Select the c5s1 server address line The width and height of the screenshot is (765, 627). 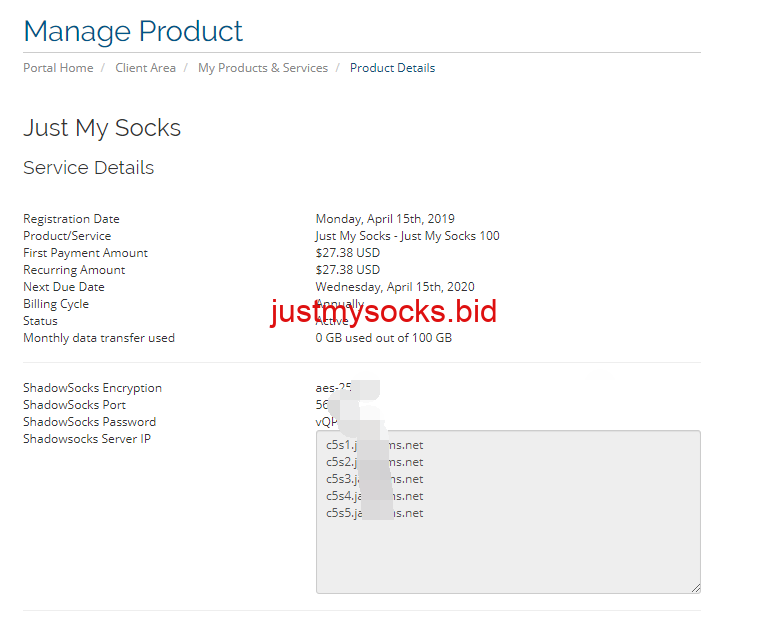pyautogui.click(x=374, y=445)
